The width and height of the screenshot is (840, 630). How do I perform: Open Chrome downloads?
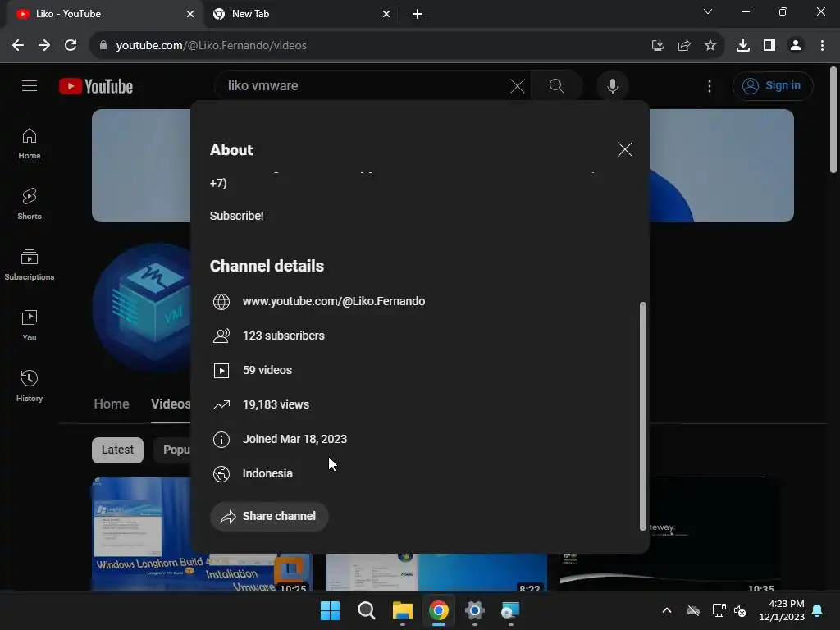pos(743,46)
